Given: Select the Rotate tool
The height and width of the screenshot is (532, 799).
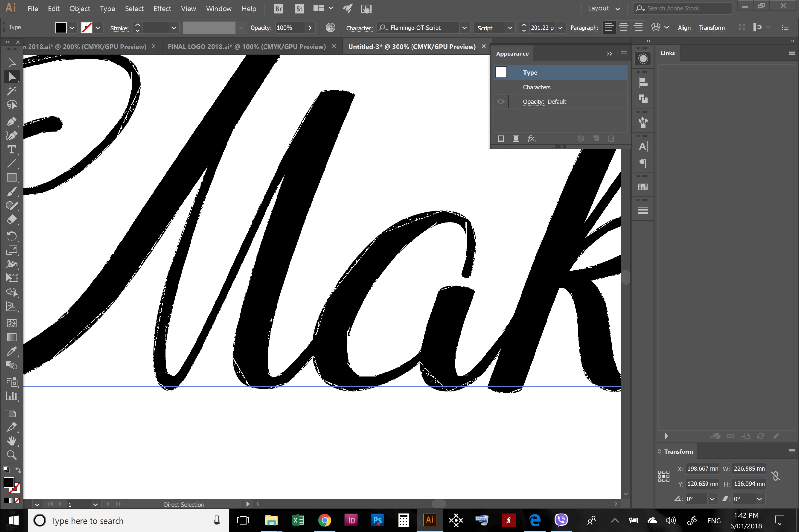Looking at the screenshot, I should tap(11, 236).
